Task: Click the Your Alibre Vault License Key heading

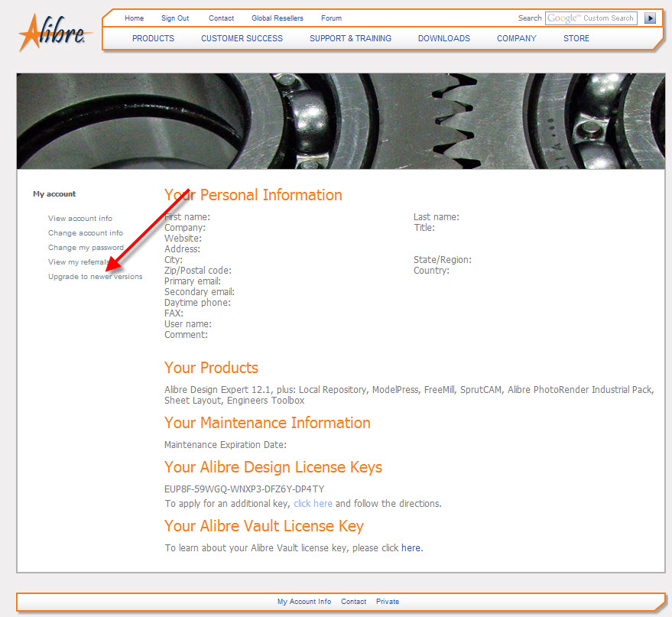Action: (264, 526)
